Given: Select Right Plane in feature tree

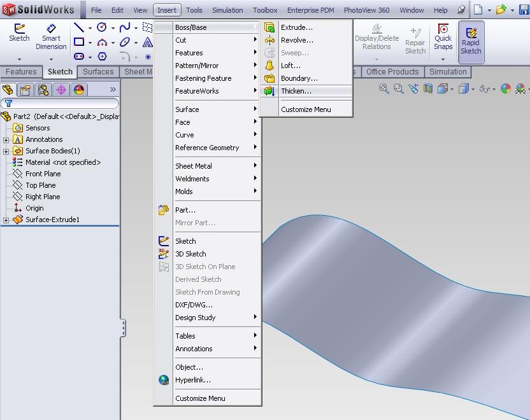Looking at the screenshot, I should pos(43,197).
